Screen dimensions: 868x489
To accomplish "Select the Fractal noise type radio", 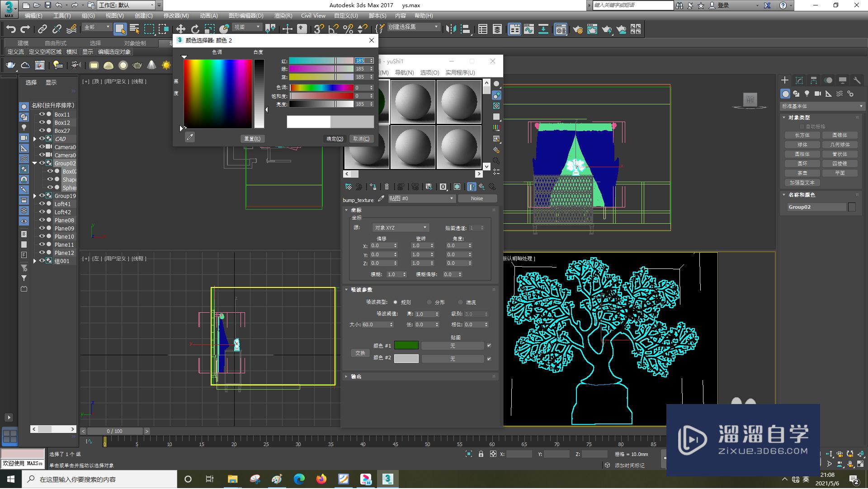I will pyautogui.click(x=429, y=302).
